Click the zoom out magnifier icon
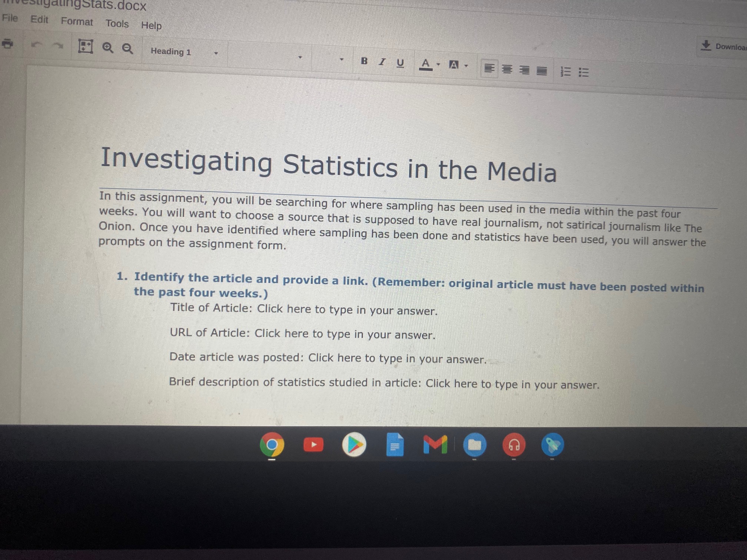Image resolution: width=747 pixels, height=560 pixels. (x=127, y=49)
